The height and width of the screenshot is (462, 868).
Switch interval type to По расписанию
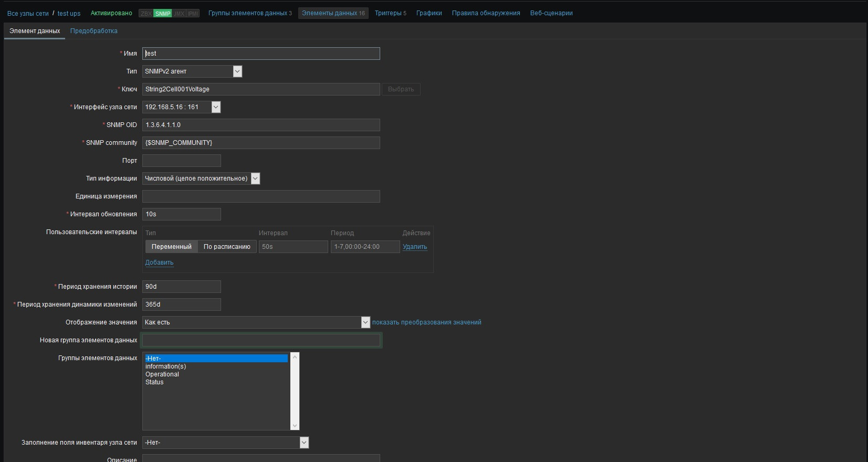click(x=227, y=247)
